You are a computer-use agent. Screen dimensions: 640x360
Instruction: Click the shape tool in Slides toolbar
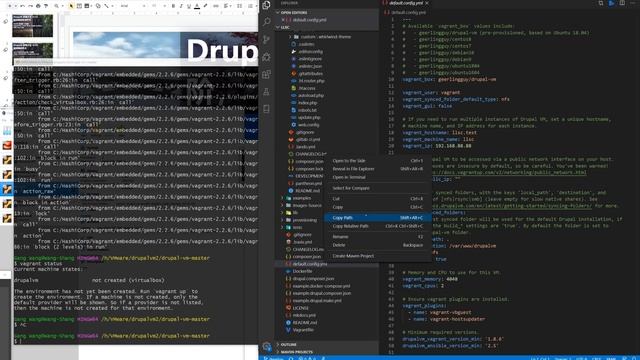pyautogui.click(x=98, y=6)
